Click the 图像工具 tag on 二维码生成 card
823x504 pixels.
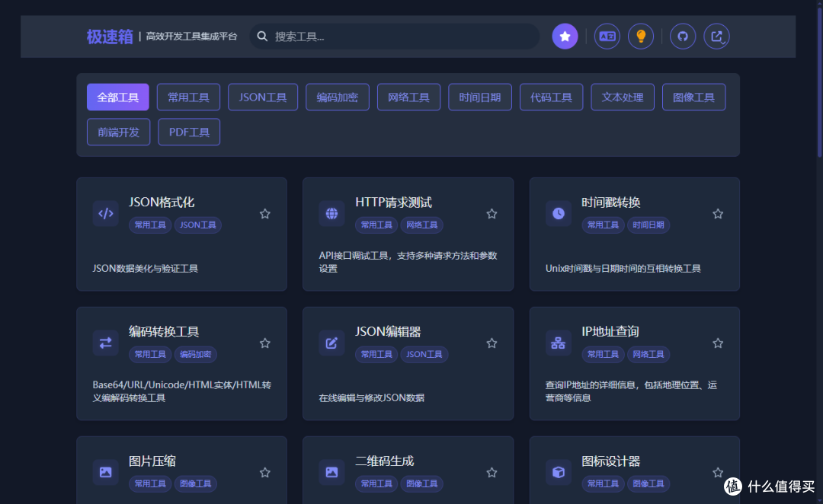pos(422,483)
